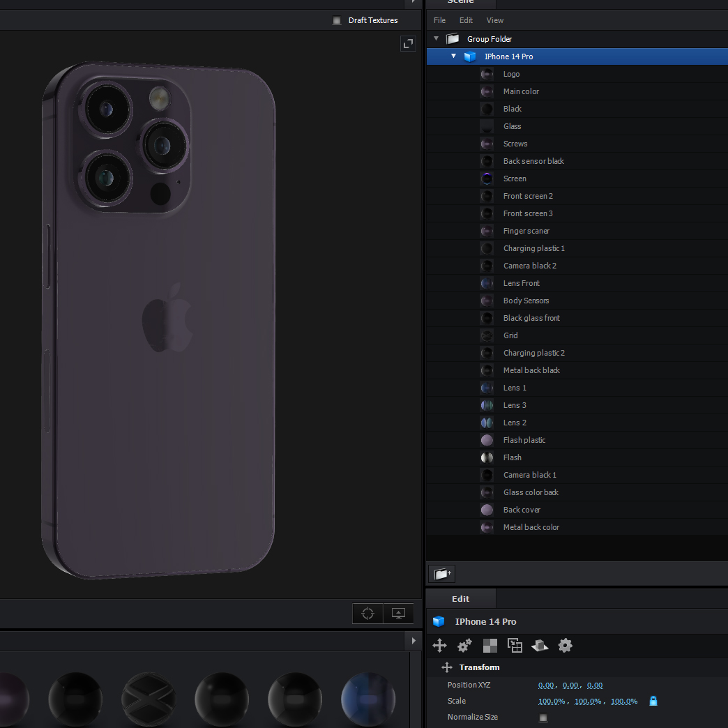Click the middle Scale value 100.0%
This screenshot has width=728, height=728.
(x=588, y=702)
